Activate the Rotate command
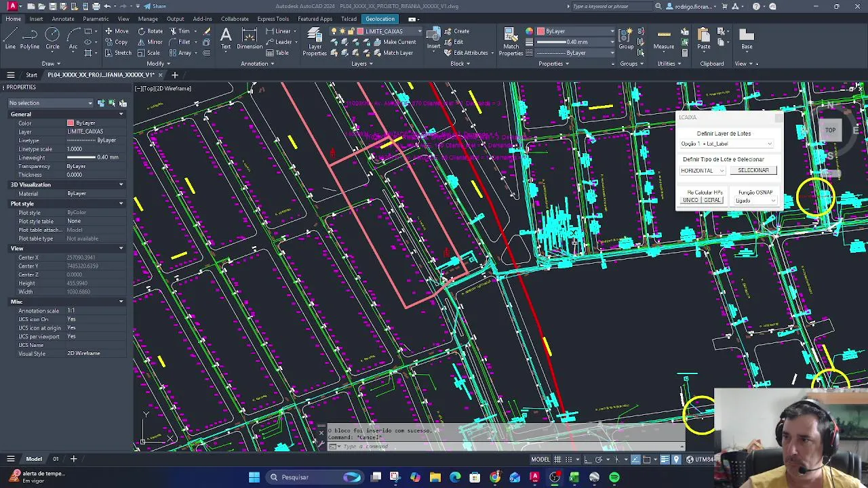The image size is (868, 488). 150,31
